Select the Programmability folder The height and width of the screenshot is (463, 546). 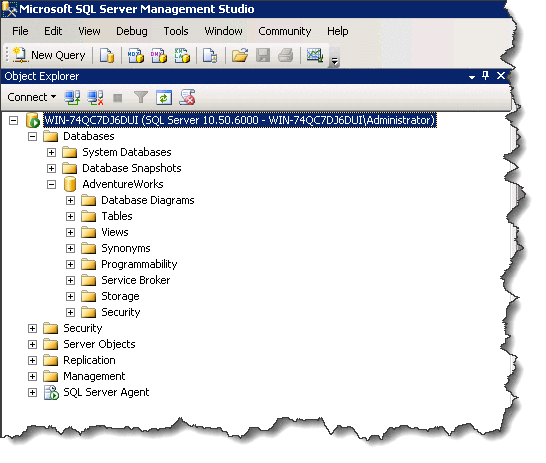tap(139, 264)
